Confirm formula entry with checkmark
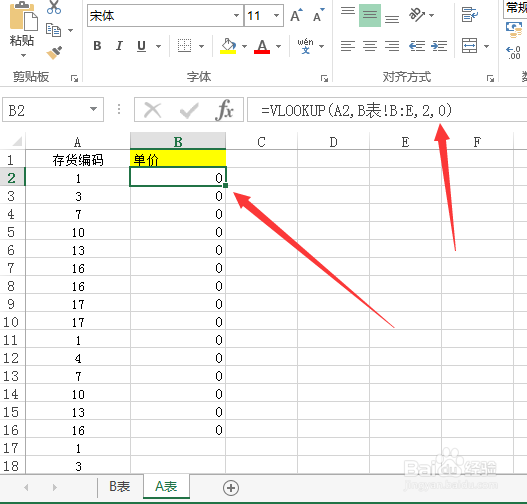The image size is (527, 504). (x=189, y=110)
